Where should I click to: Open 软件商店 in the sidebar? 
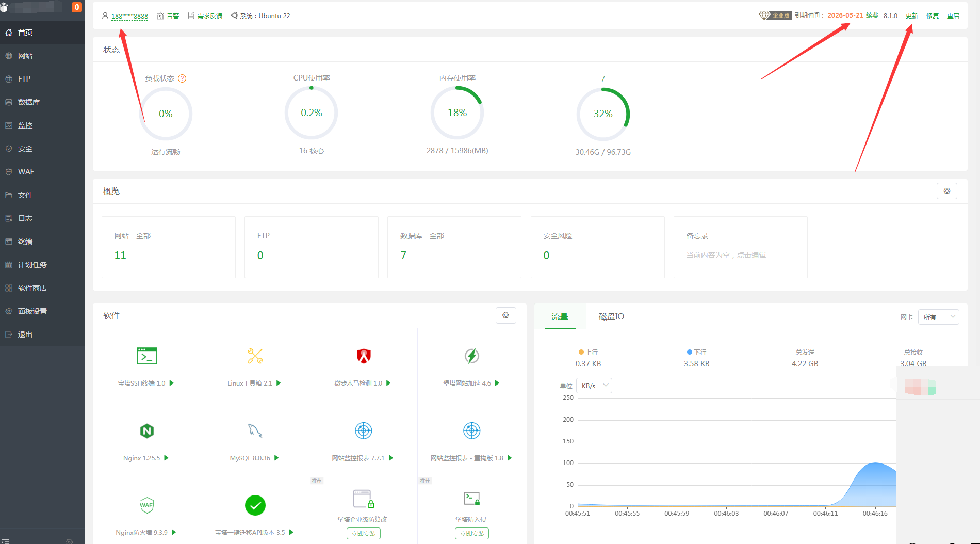tap(32, 288)
